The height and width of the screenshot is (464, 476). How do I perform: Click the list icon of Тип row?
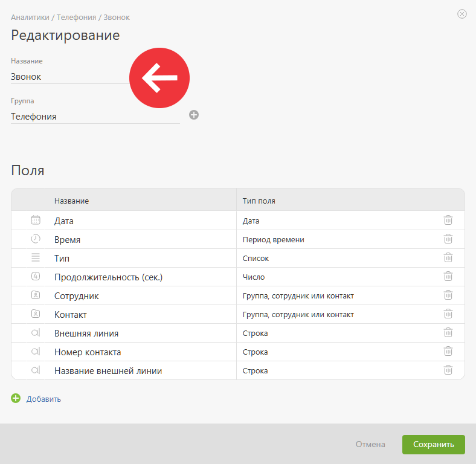pyautogui.click(x=36, y=257)
